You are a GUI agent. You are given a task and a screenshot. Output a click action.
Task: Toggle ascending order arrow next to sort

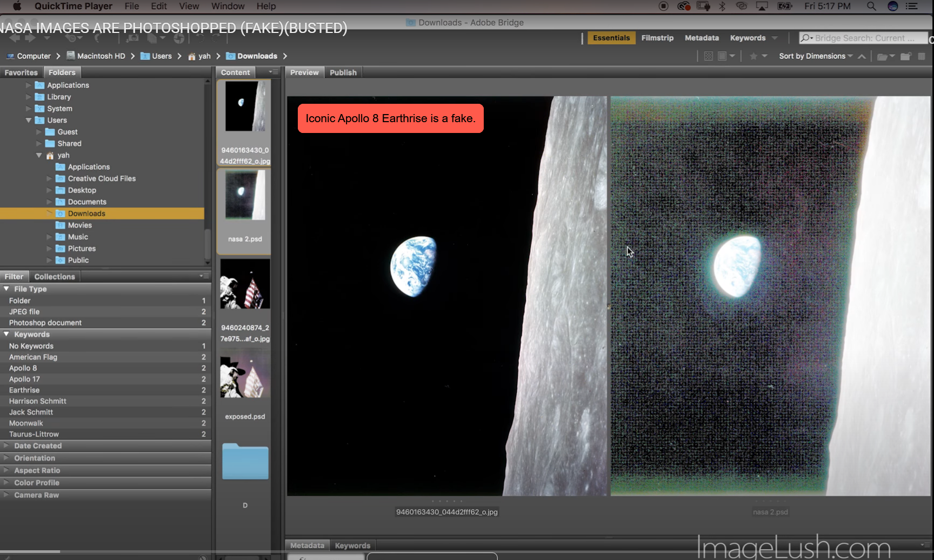pos(862,56)
